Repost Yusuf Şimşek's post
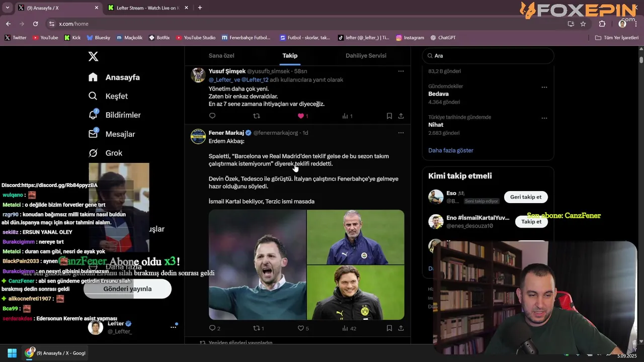 257,116
